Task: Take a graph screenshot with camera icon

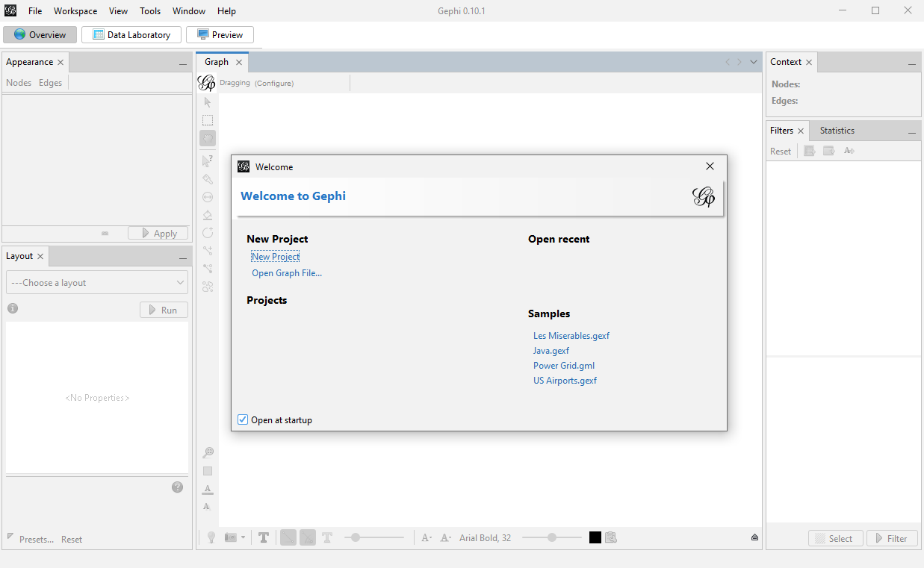Action: click(229, 537)
